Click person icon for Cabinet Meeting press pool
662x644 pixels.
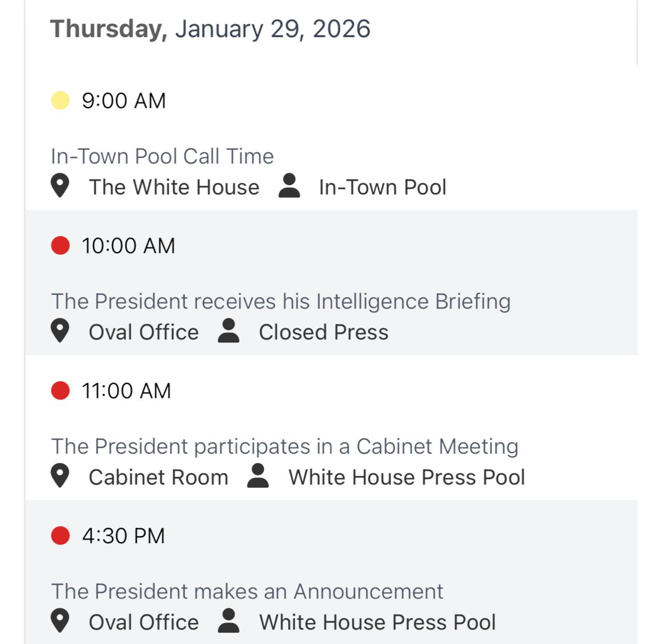258,476
